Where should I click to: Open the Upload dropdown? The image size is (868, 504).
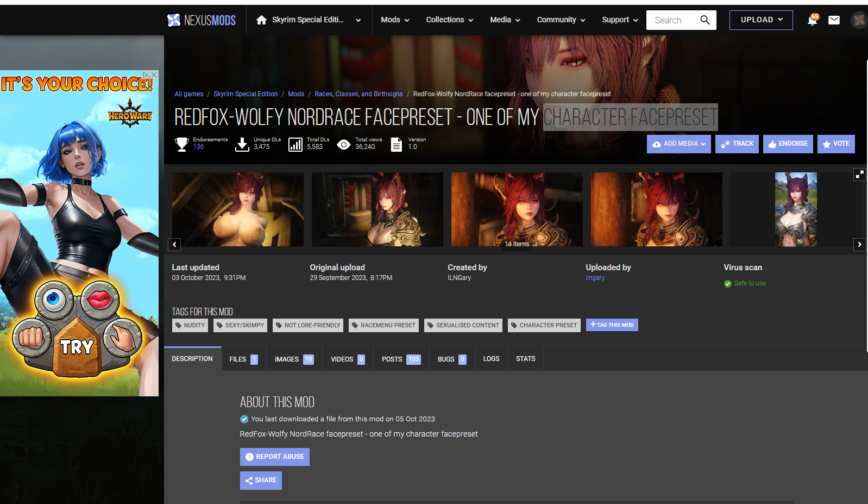(761, 20)
